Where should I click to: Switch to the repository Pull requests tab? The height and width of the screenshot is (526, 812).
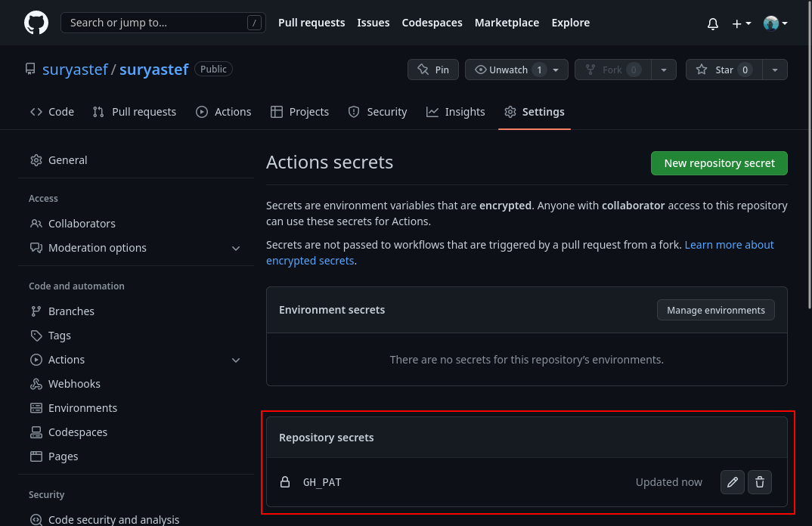[x=134, y=112]
